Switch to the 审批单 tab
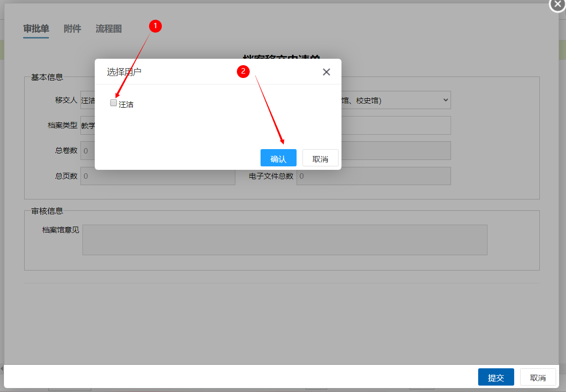 tap(36, 29)
